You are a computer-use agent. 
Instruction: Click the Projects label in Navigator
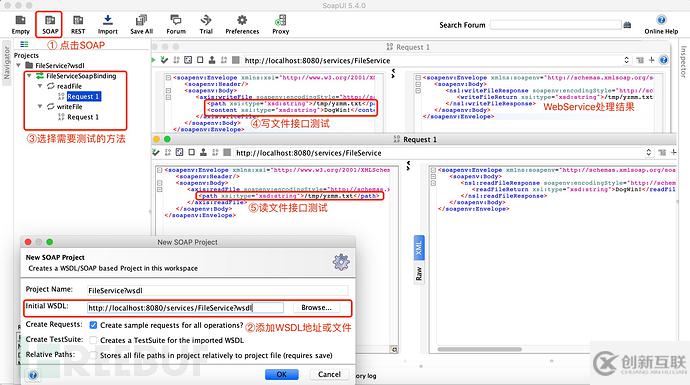pos(26,55)
